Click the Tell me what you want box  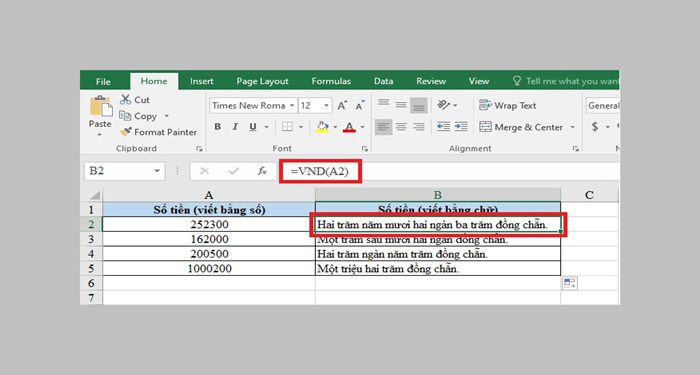tap(566, 81)
